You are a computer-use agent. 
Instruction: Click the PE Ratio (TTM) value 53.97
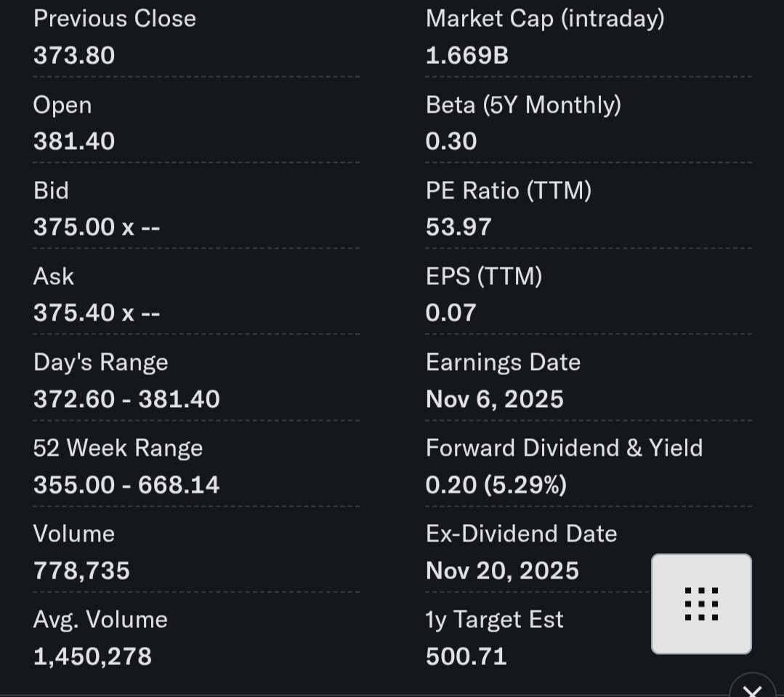[x=458, y=227]
